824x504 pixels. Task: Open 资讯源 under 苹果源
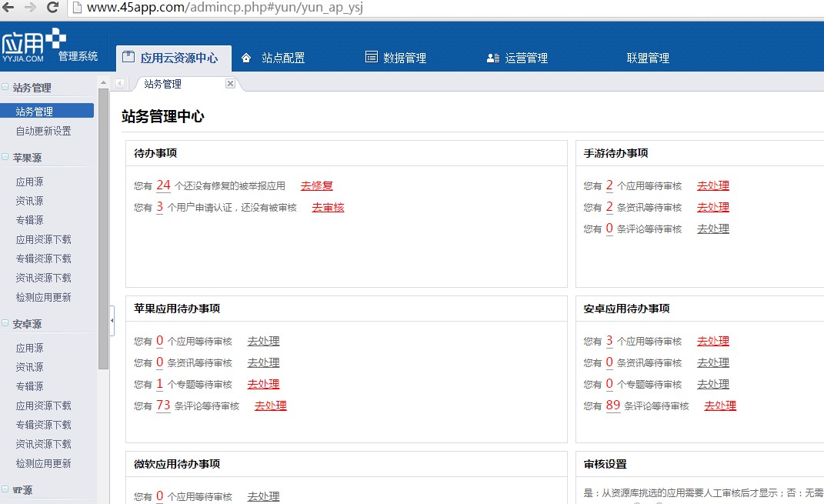point(29,201)
